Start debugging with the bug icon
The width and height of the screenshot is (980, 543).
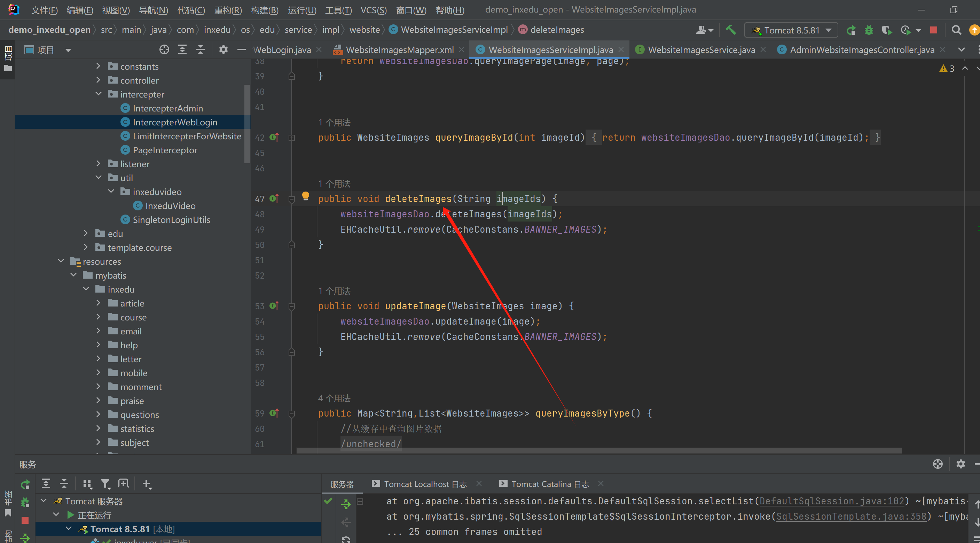click(x=869, y=30)
